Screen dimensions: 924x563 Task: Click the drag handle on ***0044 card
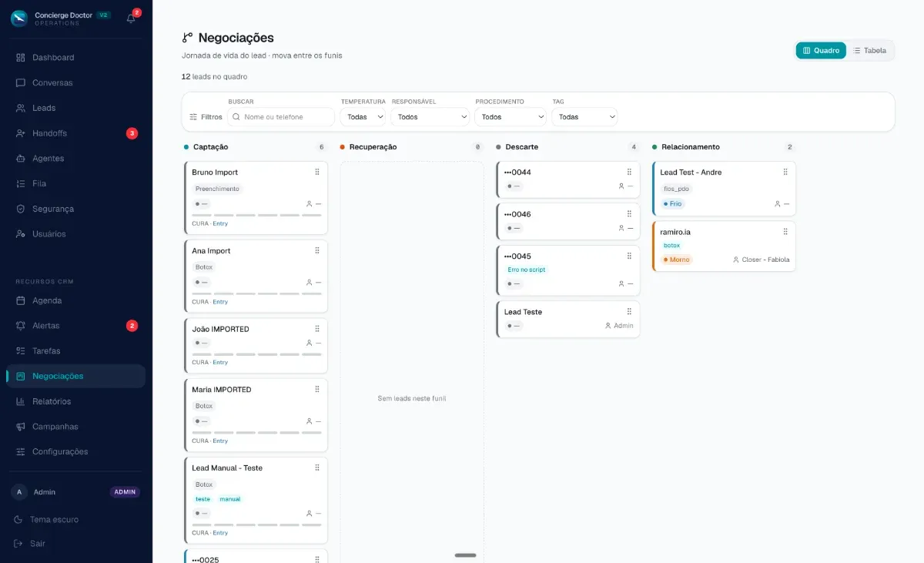(x=629, y=172)
